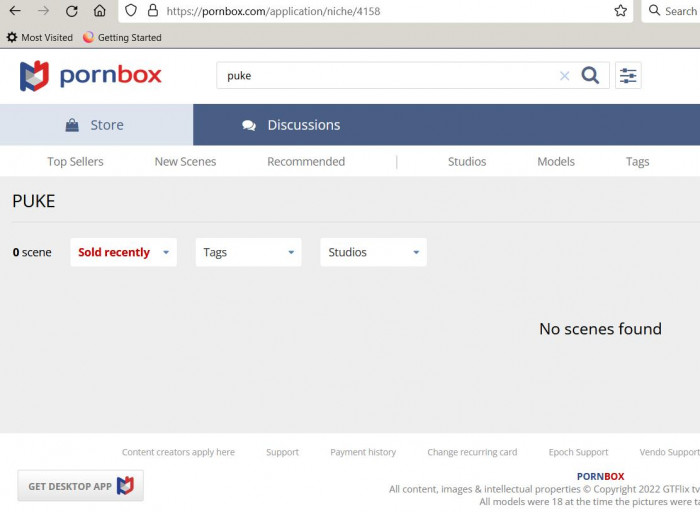This screenshot has height=512, width=700.
Task: Click the site logo in the header
Action: (90, 76)
